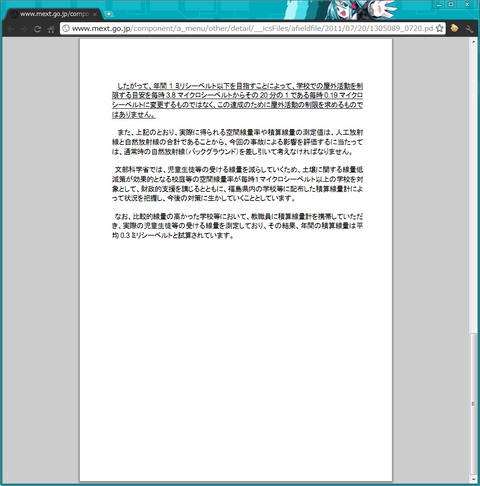Click the scrollbar up arrow

(x=473, y=42)
